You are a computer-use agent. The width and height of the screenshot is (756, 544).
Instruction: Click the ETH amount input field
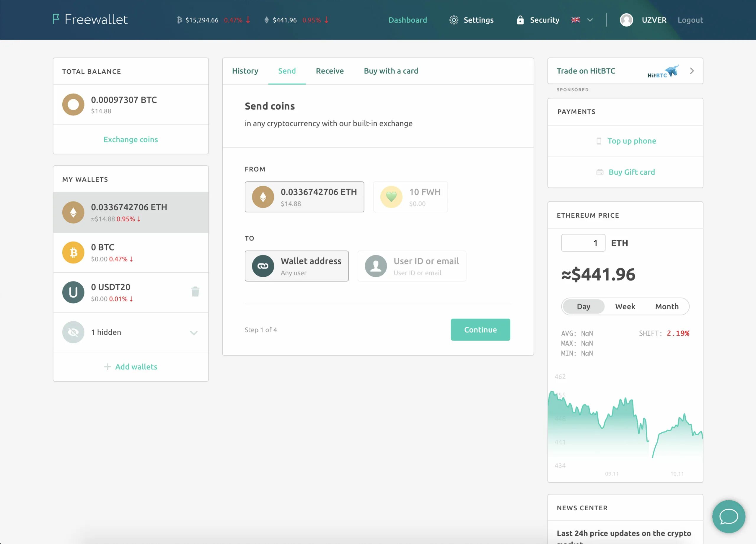click(583, 243)
